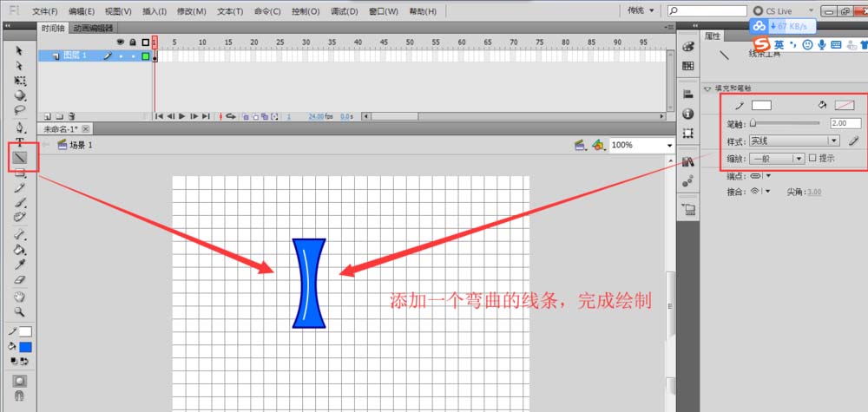This screenshot has width=868, height=412.
Task: Open the 属性 panel tab
Action: pyautogui.click(x=713, y=36)
